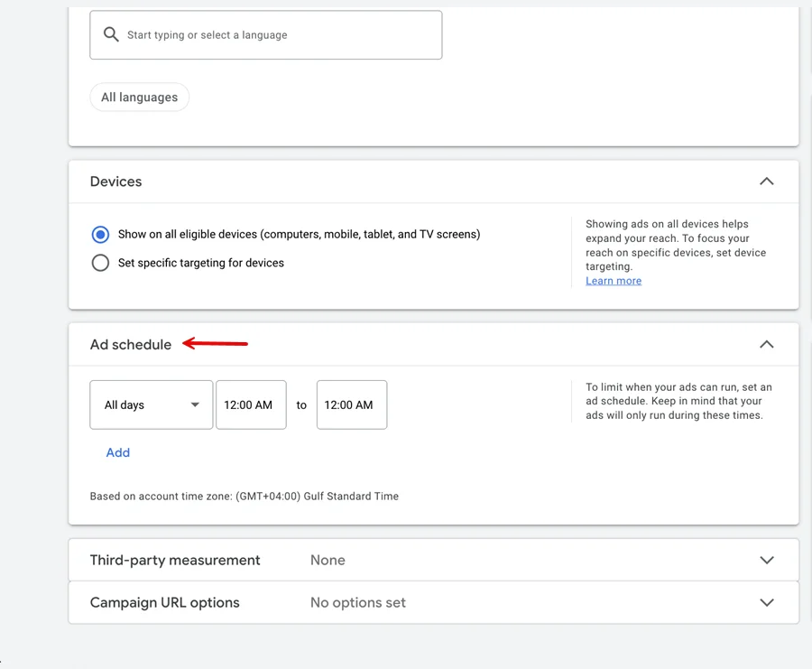812x669 pixels.
Task: Click the All days dropdown arrow
Action: point(195,404)
